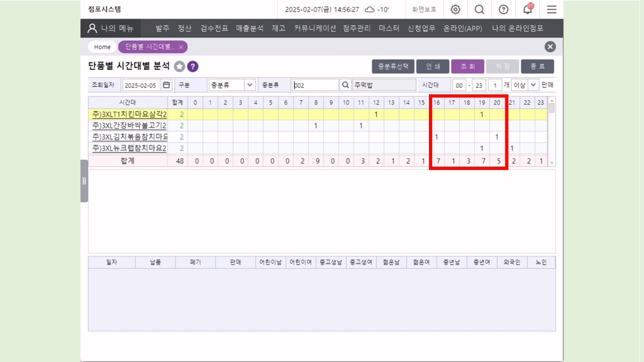Expand the 중분류 dropdown
Screen dimensions: 644x362
[x=250, y=85]
